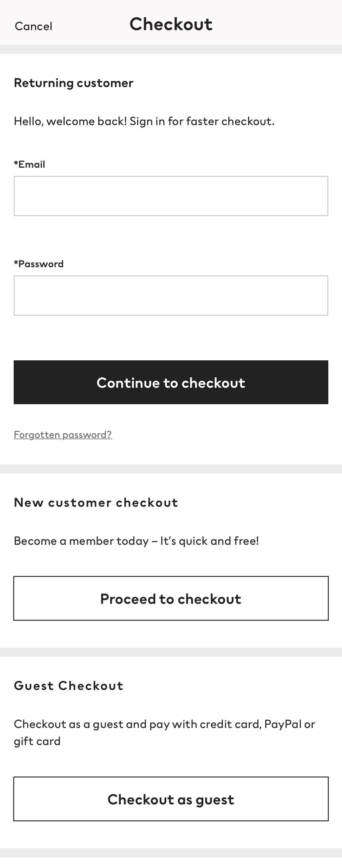Image resolution: width=342 pixels, height=868 pixels.
Task: Click the Cancel link in the header
Action: tap(33, 26)
